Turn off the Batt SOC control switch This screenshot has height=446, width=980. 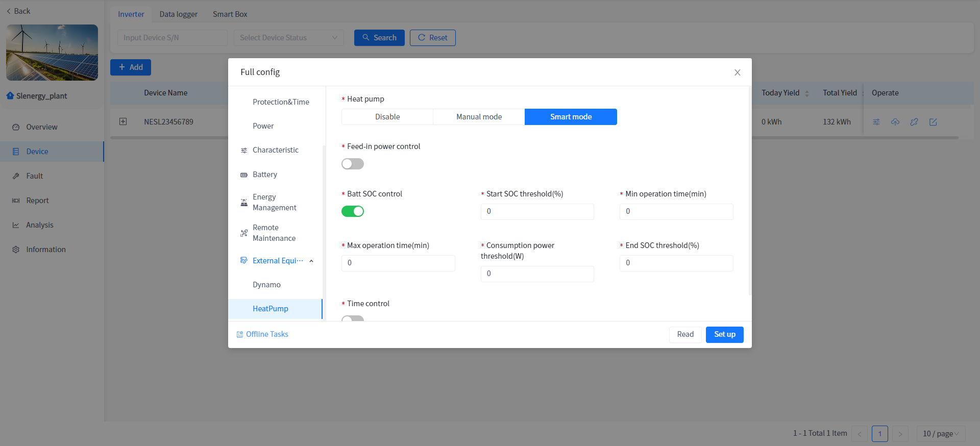click(353, 211)
